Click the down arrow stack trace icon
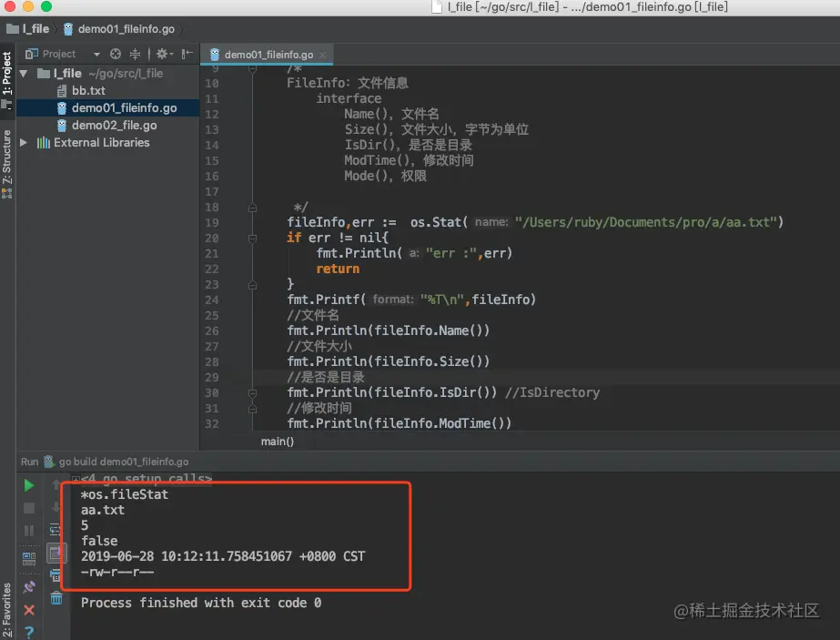This screenshot has height=640, width=840. click(x=56, y=507)
